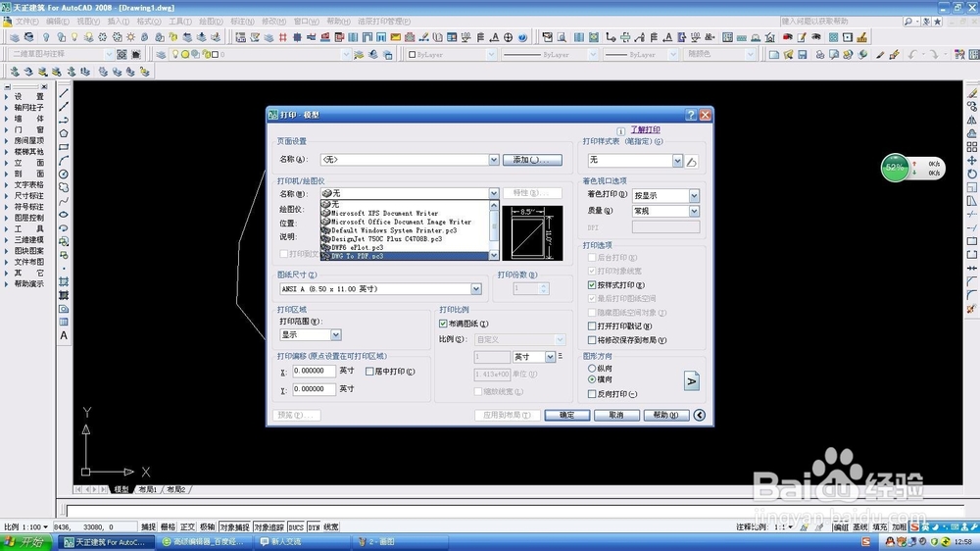Viewport: 980px width, 551px height.
Task: Open the Layer Properties Manager icon
Action: (162, 54)
